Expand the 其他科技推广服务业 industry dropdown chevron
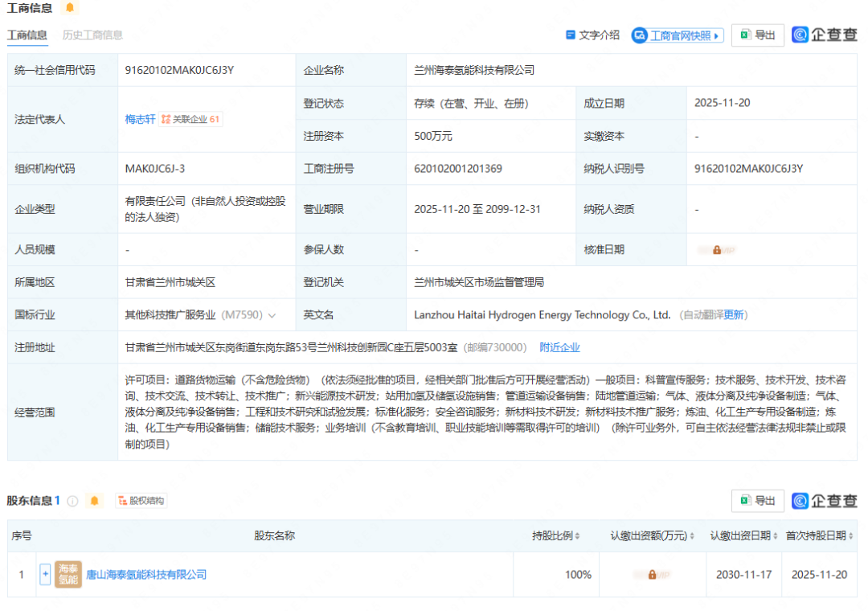 coord(272,316)
